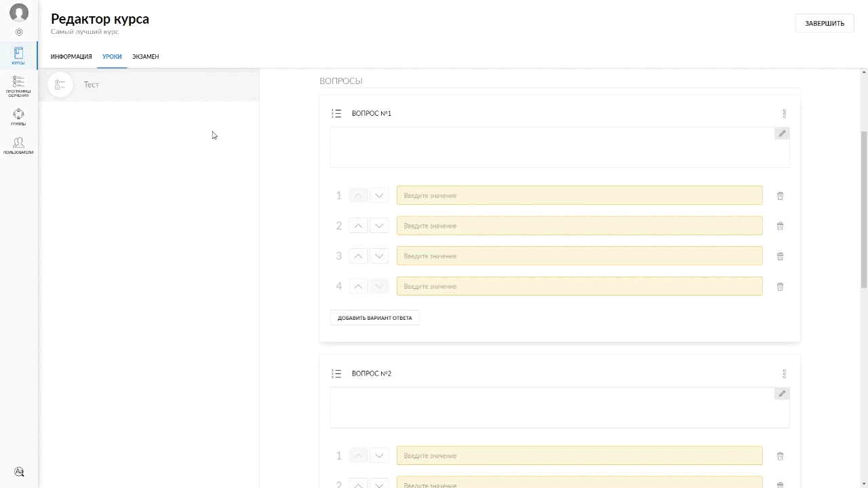Click the vertical scrollbar on the right
Viewport: 868px width, 488px height.
(x=864, y=210)
